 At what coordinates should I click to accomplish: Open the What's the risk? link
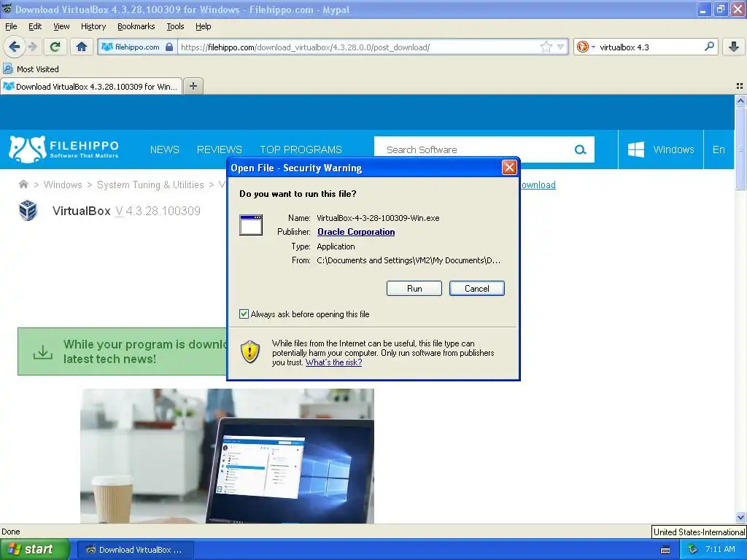point(333,362)
